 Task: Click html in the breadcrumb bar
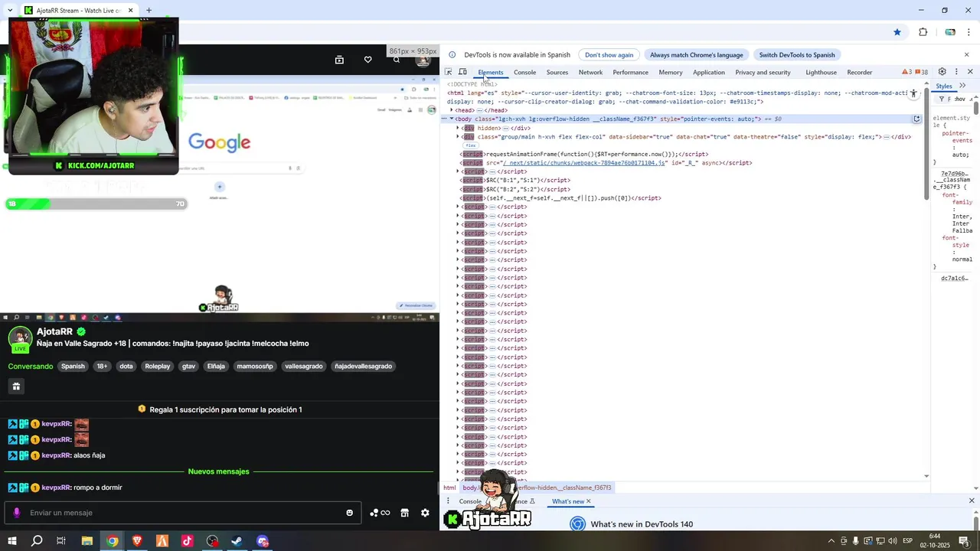(449, 487)
